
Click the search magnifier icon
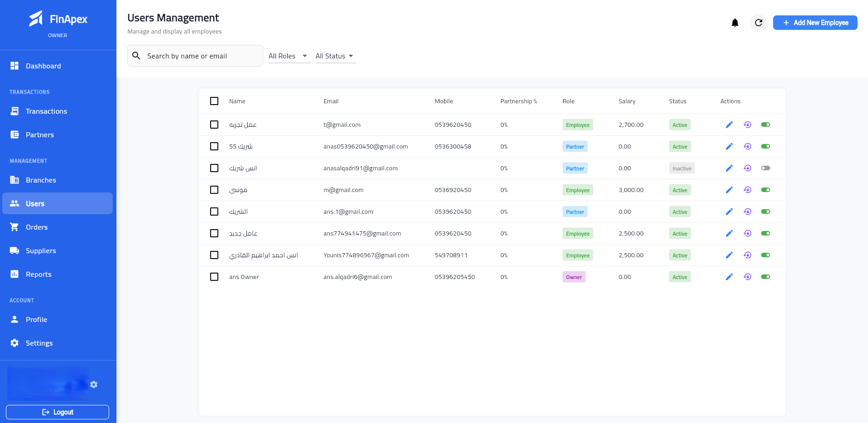tap(136, 56)
